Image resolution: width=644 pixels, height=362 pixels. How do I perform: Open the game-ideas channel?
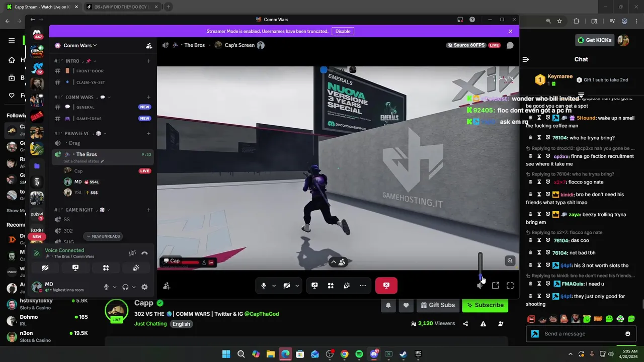103,119
